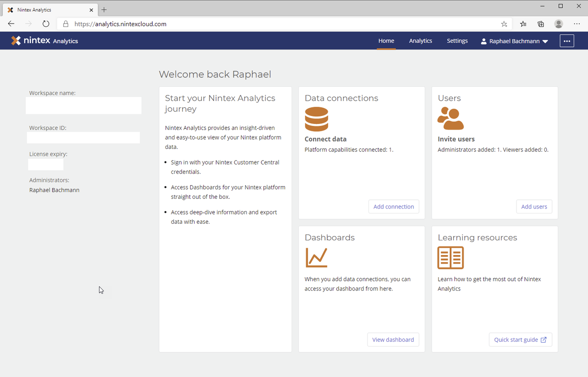Open the browser favorites list icon

tap(523, 24)
